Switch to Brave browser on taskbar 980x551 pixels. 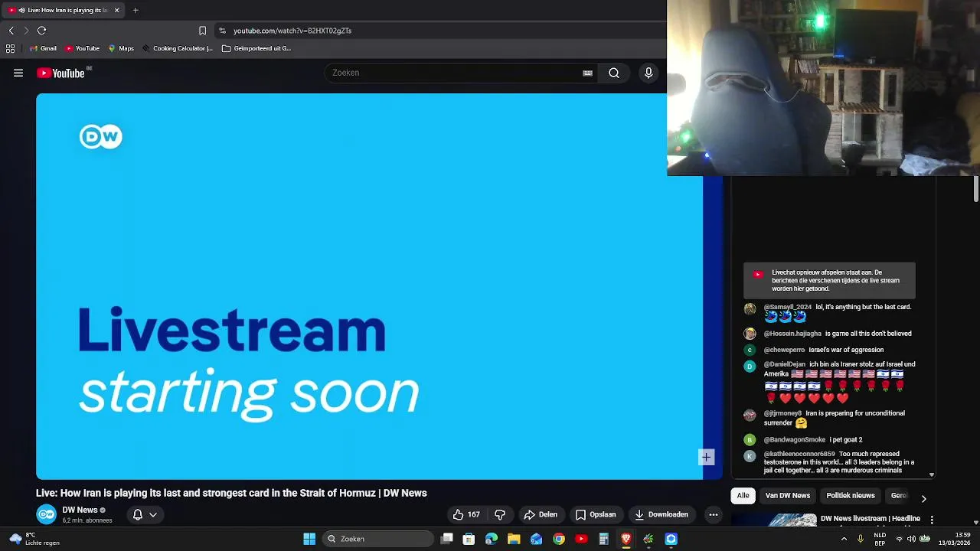626,539
